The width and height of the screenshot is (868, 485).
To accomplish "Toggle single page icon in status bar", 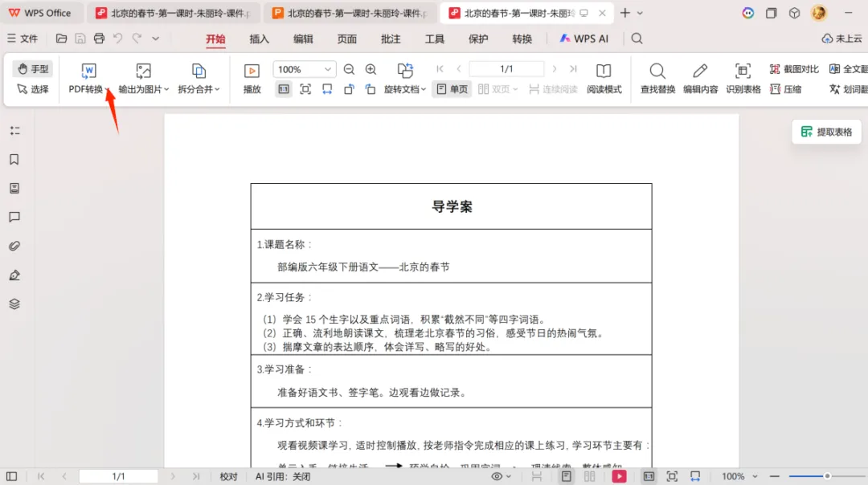I will [x=567, y=476].
